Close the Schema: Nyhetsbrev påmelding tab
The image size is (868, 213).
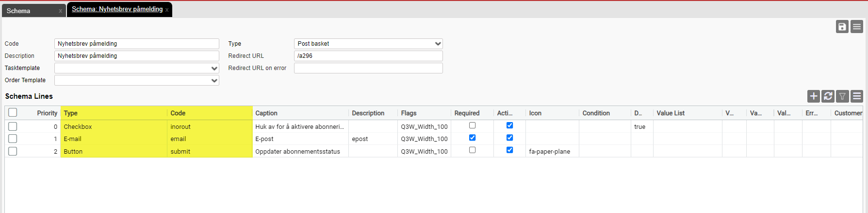[167, 10]
